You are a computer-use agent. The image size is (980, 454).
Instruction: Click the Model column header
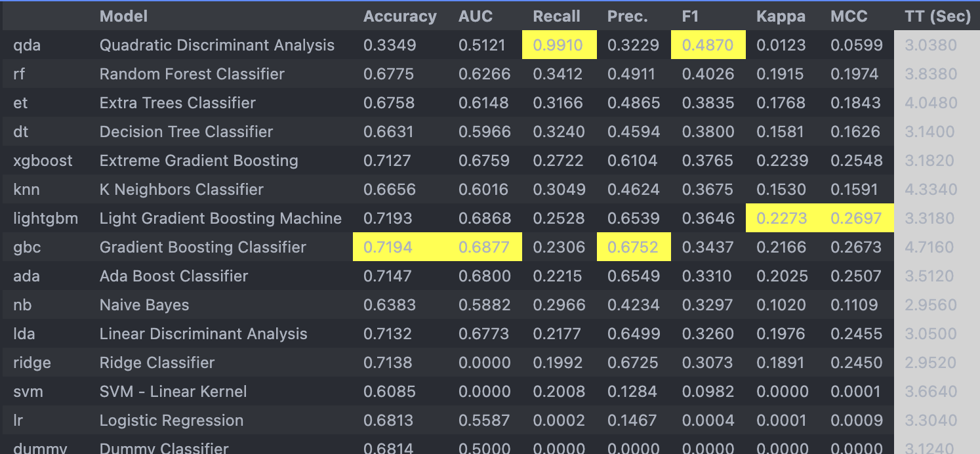pyautogui.click(x=123, y=16)
